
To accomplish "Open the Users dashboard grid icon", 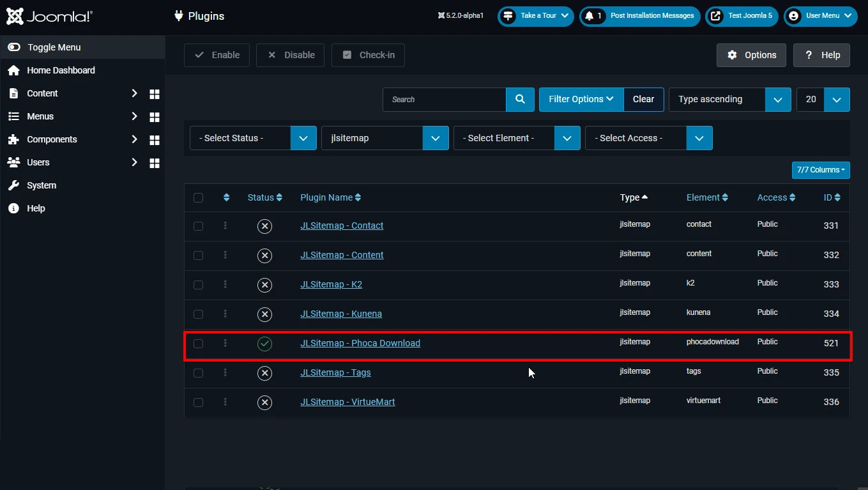I will 154,163.
